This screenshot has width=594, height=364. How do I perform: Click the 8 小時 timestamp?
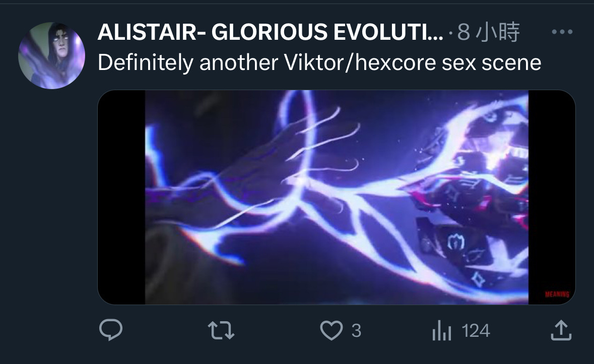point(488,32)
